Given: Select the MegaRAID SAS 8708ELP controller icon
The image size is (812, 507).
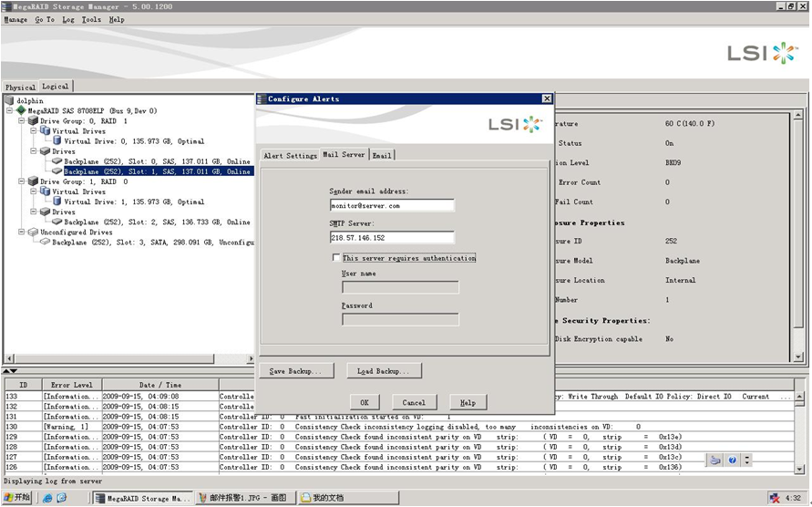Looking at the screenshot, I should point(21,110).
